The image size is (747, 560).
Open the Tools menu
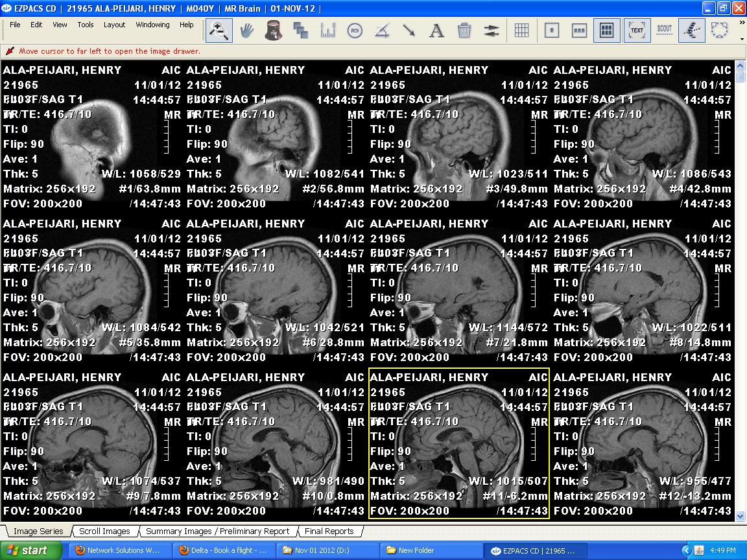click(x=86, y=25)
